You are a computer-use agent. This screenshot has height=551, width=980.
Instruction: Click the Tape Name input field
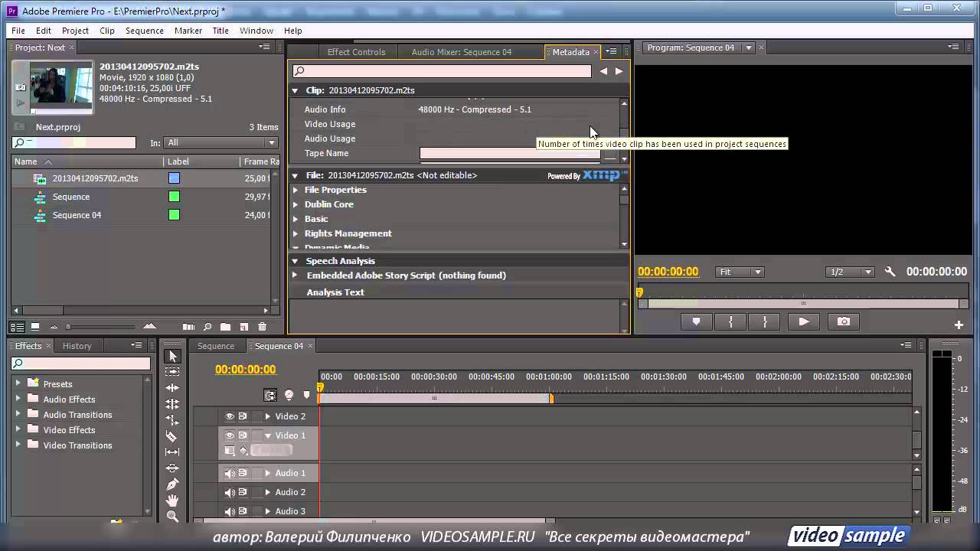point(510,153)
